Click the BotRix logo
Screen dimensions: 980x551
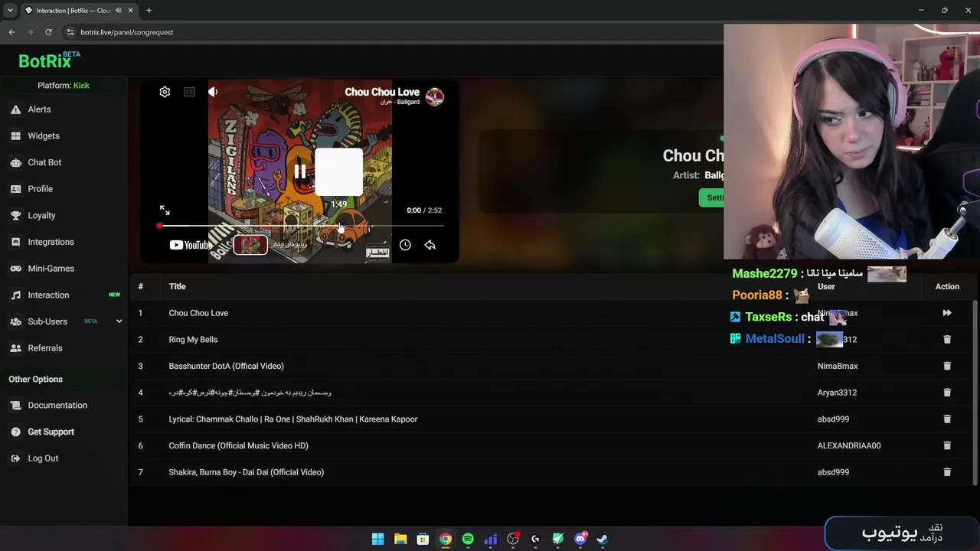(x=49, y=60)
